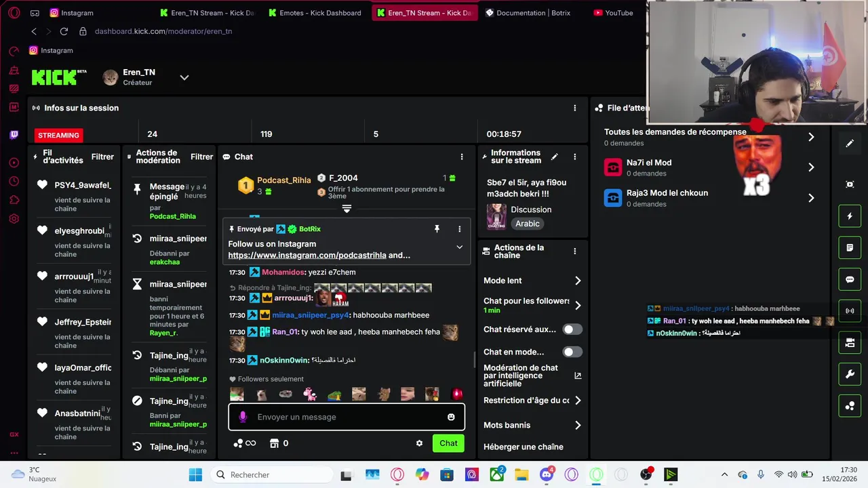Click the chat bubble icon in right sidebar
This screenshot has height=488, width=868.
[850, 279]
